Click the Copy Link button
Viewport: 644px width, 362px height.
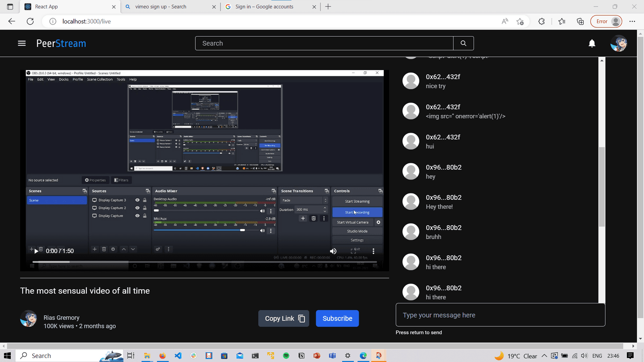[284, 319]
